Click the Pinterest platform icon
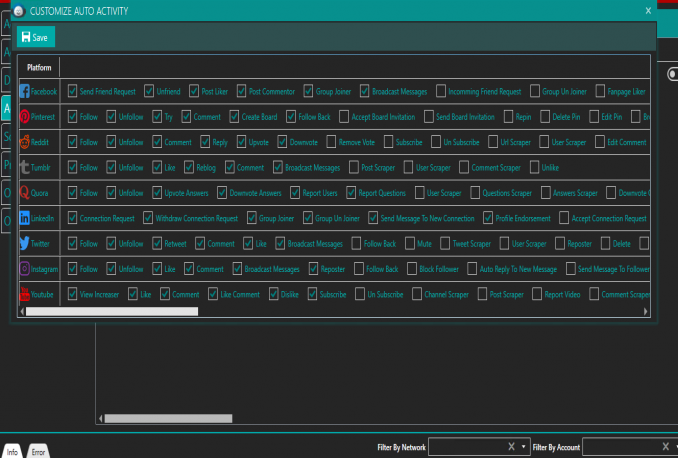The image size is (678, 458). [x=25, y=117]
